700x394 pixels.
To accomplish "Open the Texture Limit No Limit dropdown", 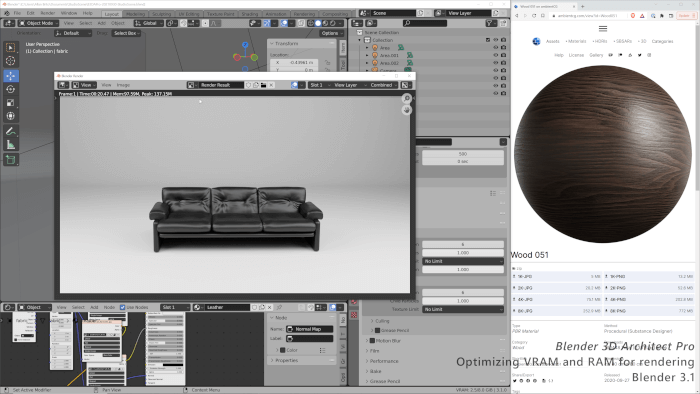I will pyautogui.click(x=463, y=309).
